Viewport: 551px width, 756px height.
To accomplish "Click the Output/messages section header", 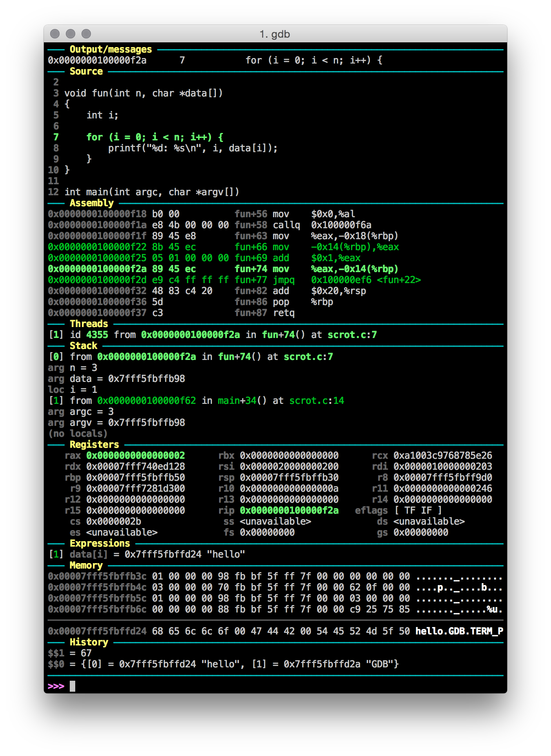I will (111, 49).
